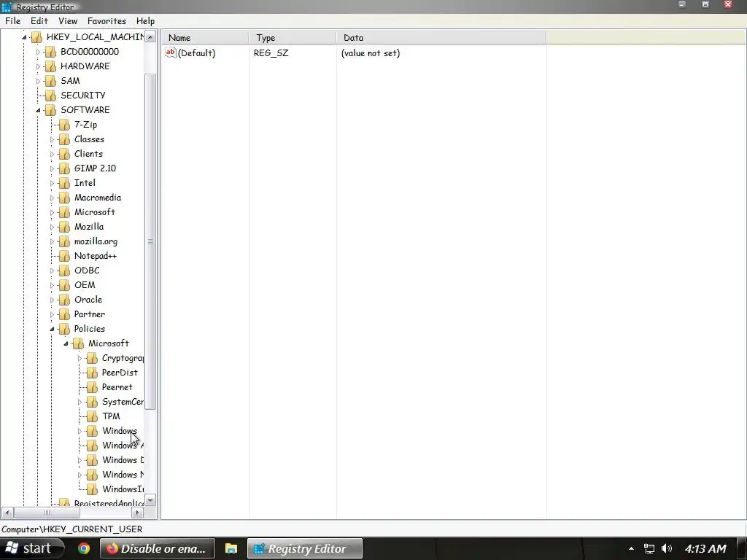The width and height of the screenshot is (747, 560).
Task: Select the Mozilla folder icon
Action: [x=64, y=227]
